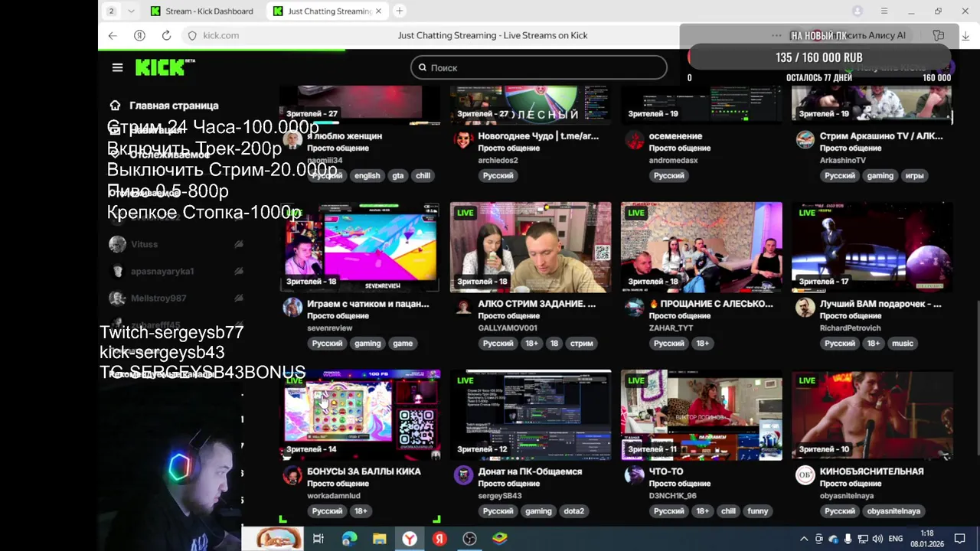Open streamer avatar beside Донат на ПК-Общаемся
The height and width of the screenshot is (551, 980).
pos(463,475)
